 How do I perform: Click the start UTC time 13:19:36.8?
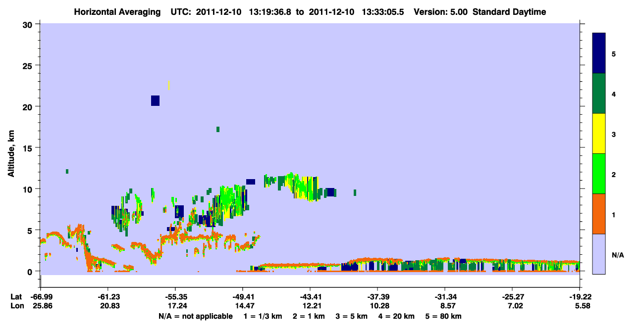tap(270, 12)
